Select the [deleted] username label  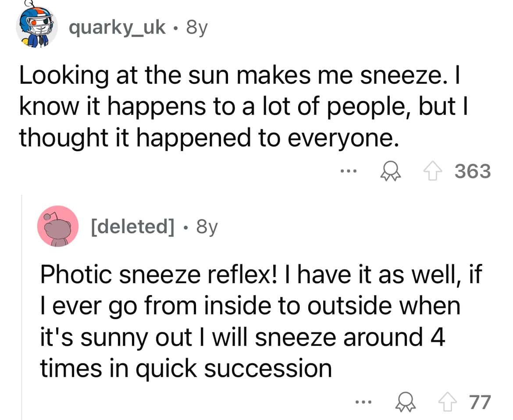132,227
